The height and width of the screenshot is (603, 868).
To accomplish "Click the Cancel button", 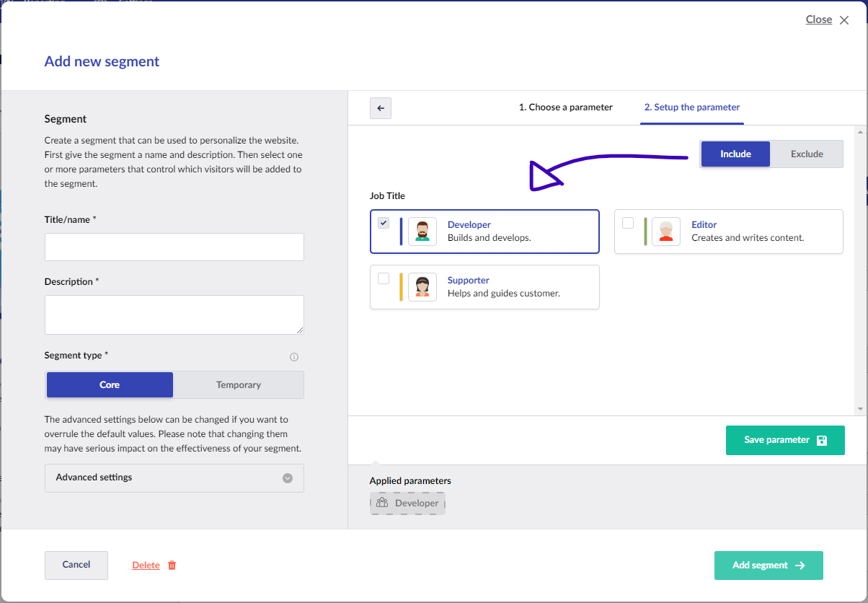I will 76,565.
